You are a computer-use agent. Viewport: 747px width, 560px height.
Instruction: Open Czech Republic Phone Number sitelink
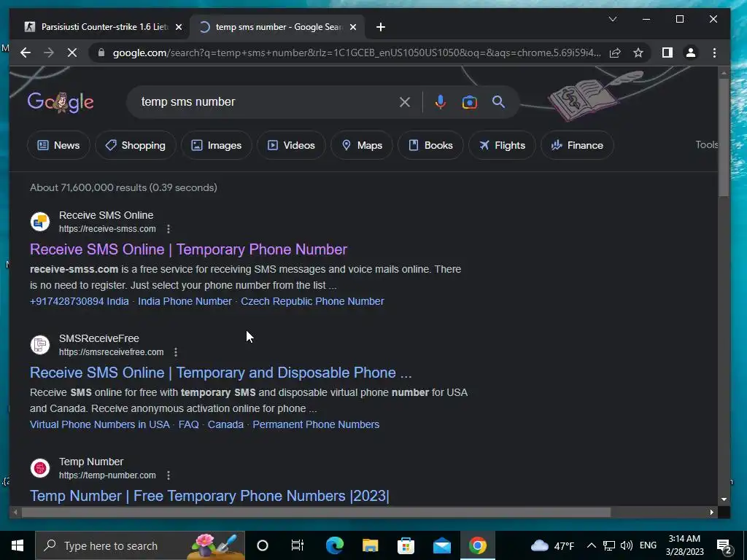312,301
